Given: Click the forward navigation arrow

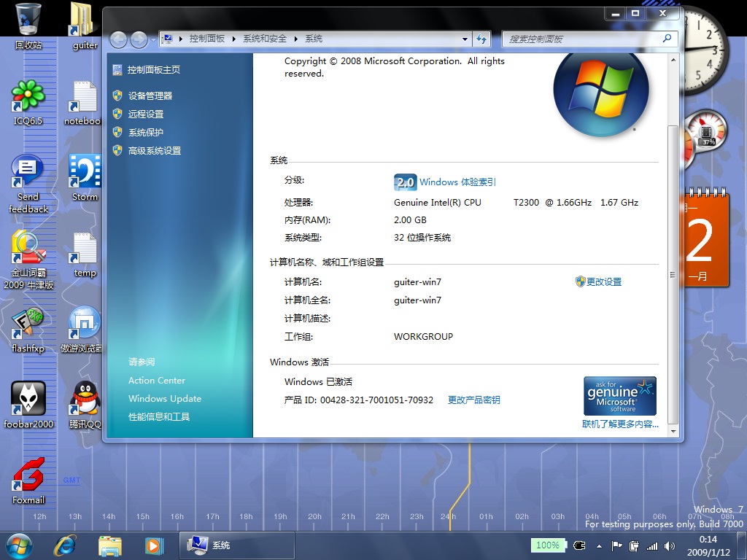Looking at the screenshot, I should tap(139, 39).
